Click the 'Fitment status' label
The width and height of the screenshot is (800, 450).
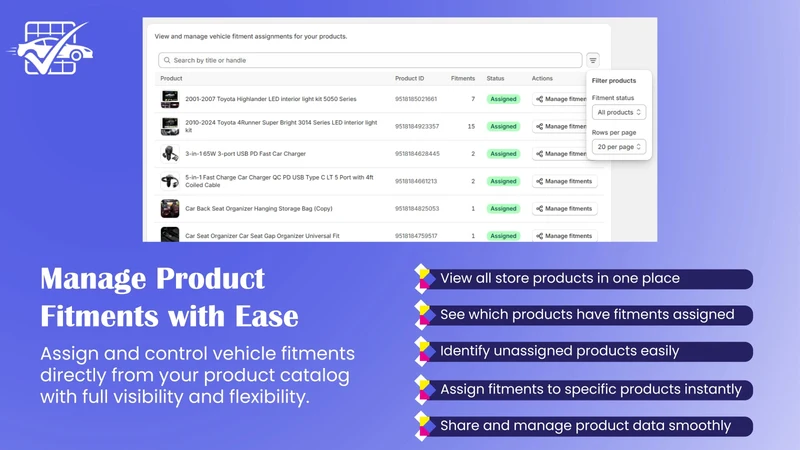[x=613, y=98]
